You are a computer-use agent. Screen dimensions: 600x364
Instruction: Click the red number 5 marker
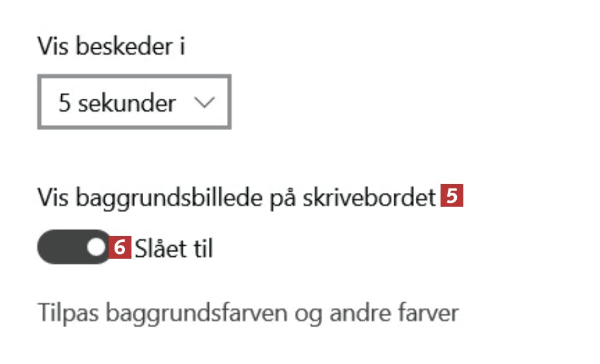(451, 197)
